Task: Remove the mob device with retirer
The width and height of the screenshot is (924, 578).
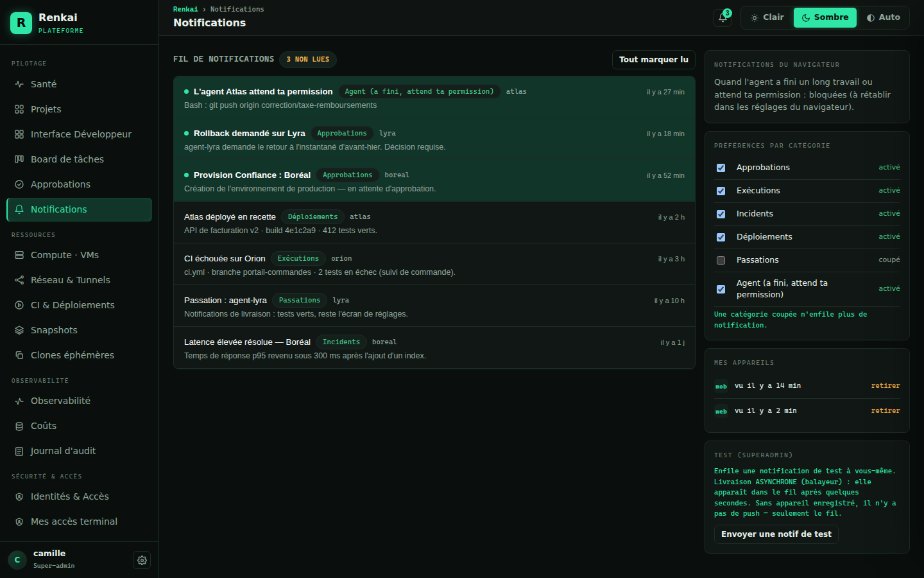Action: coord(886,386)
